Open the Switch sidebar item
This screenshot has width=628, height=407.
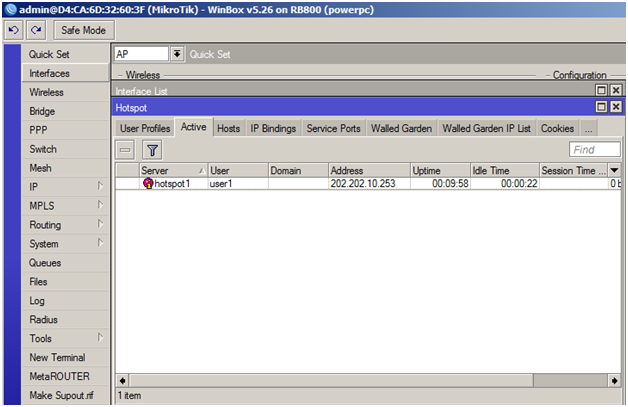65,149
